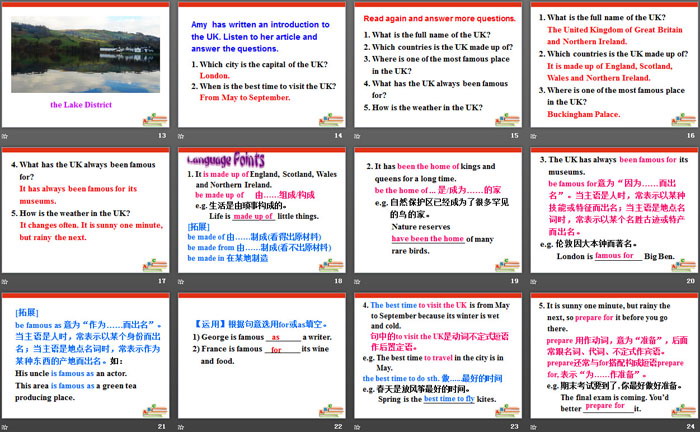Select slide 24 about 'prepare for'

point(610,356)
